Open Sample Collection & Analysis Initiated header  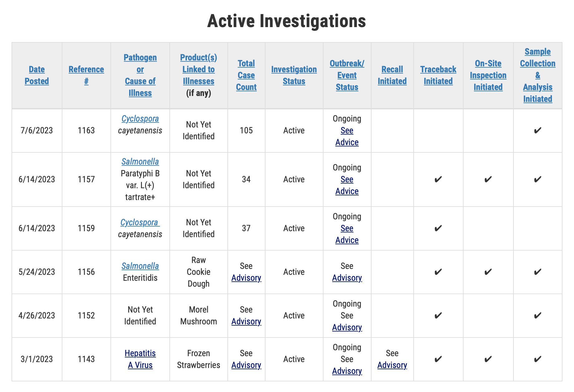(x=538, y=75)
